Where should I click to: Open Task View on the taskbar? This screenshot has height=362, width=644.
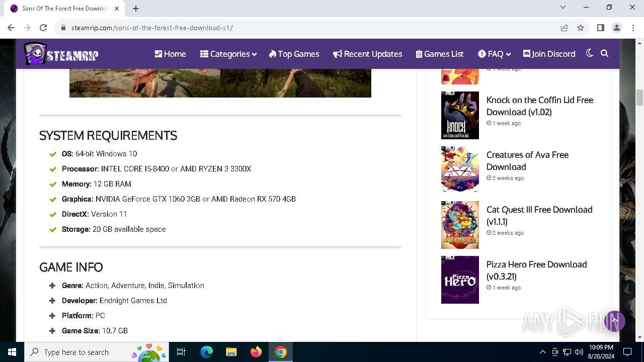(181, 352)
